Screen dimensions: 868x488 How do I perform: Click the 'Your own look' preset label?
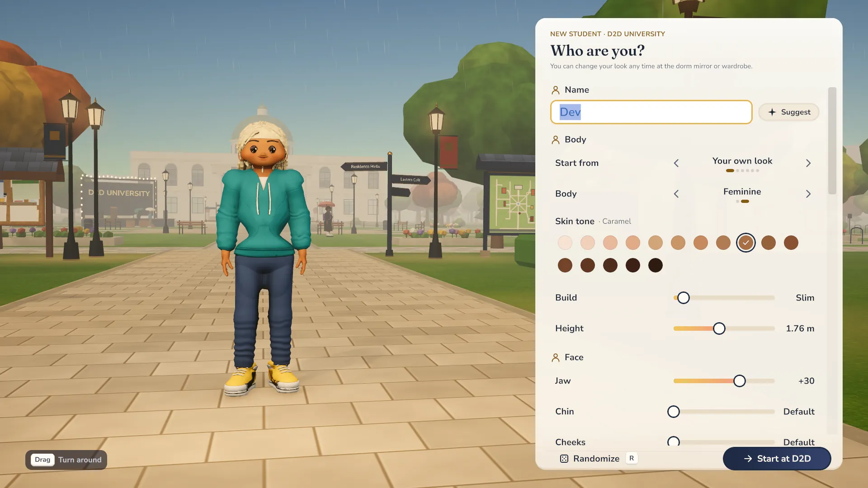[x=742, y=161]
